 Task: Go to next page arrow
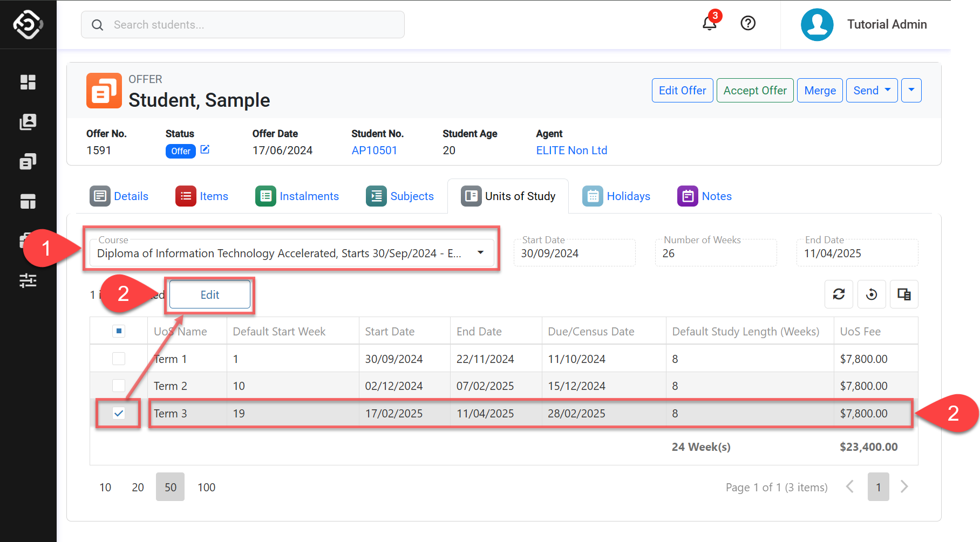[904, 486]
